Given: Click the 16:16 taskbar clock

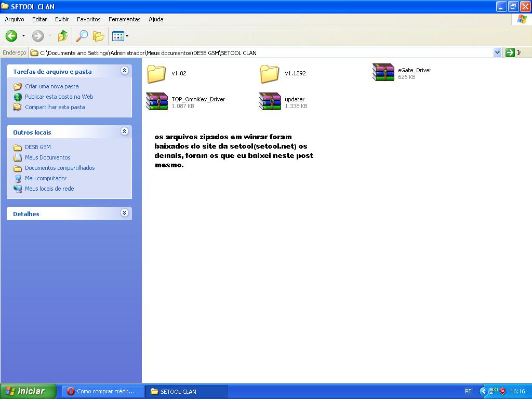Looking at the screenshot, I should [518, 391].
